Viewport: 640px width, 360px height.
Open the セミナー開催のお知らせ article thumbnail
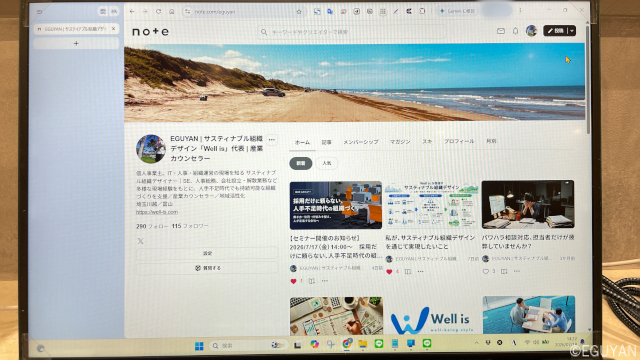click(x=336, y=206)
